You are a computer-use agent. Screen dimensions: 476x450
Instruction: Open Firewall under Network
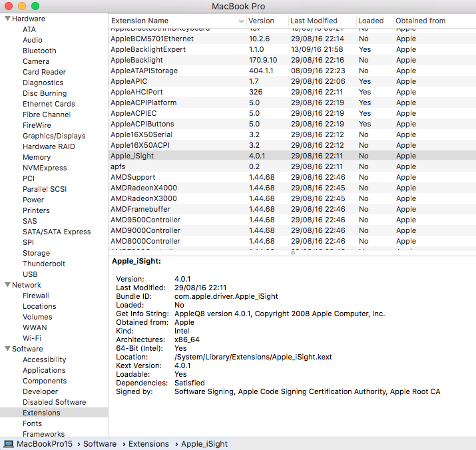pos(36,296)
